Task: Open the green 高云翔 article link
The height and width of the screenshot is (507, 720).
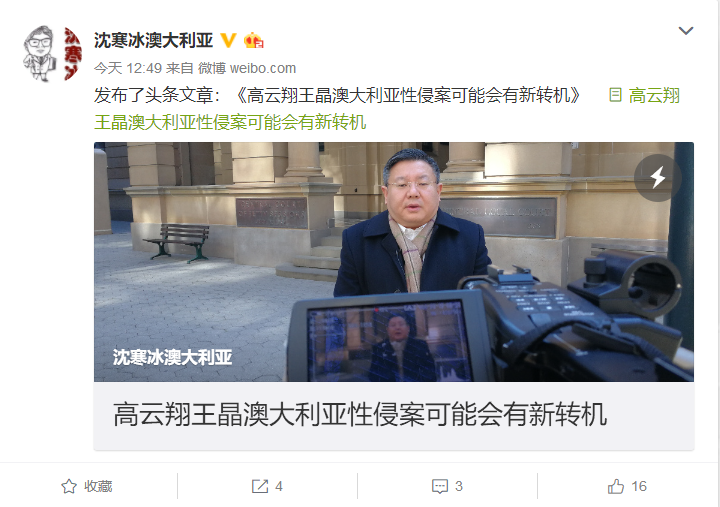Action: point(654,96)
